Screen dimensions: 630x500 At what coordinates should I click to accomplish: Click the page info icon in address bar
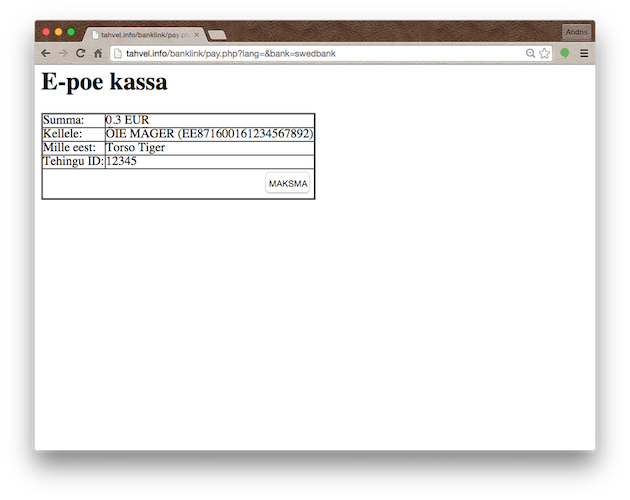coord(118,53)
